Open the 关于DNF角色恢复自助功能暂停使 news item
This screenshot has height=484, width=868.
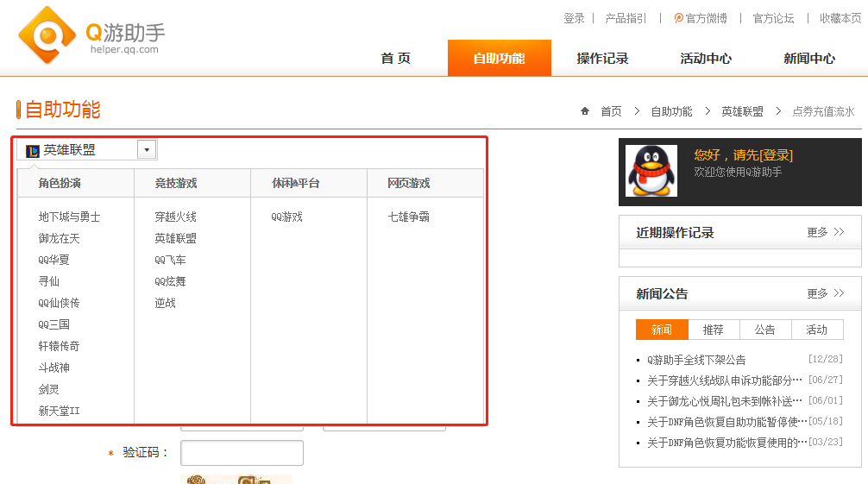(x=726, y=423)
